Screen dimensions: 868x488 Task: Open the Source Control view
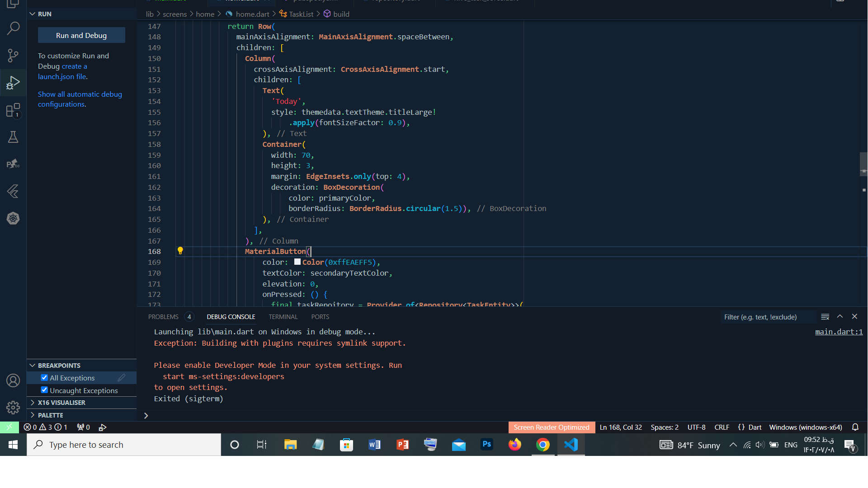click(13, 56)
